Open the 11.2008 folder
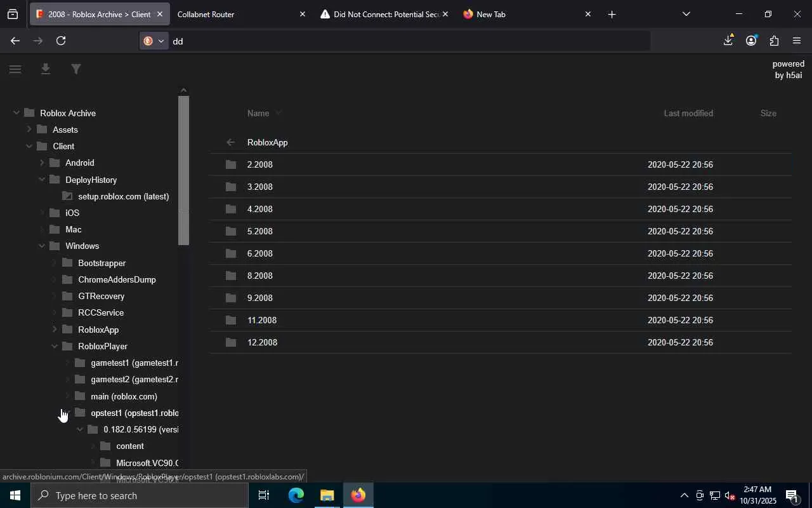 pyautogui.click(x=500, y=320)
